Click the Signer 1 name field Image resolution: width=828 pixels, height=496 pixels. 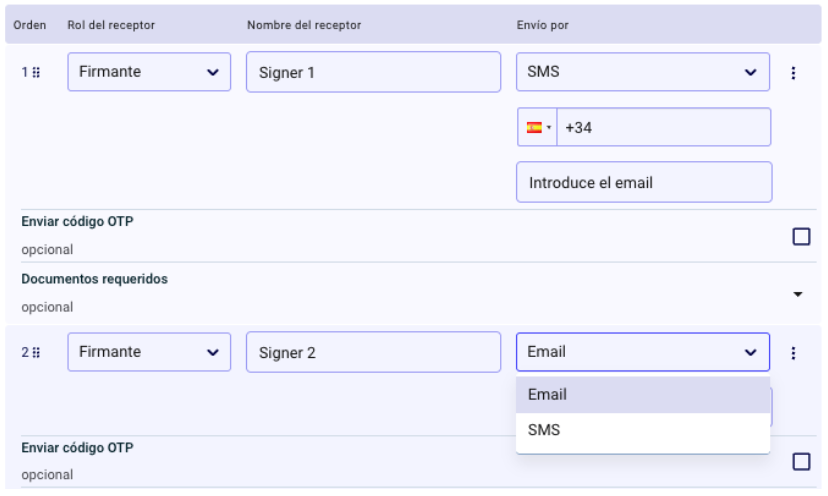coord(373,73)
